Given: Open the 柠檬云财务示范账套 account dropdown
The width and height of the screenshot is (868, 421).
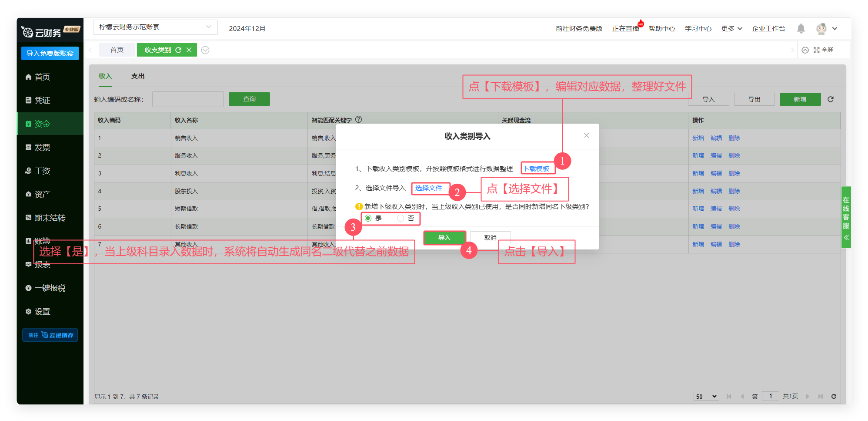Looking at the screenshot, I should 155,27.
